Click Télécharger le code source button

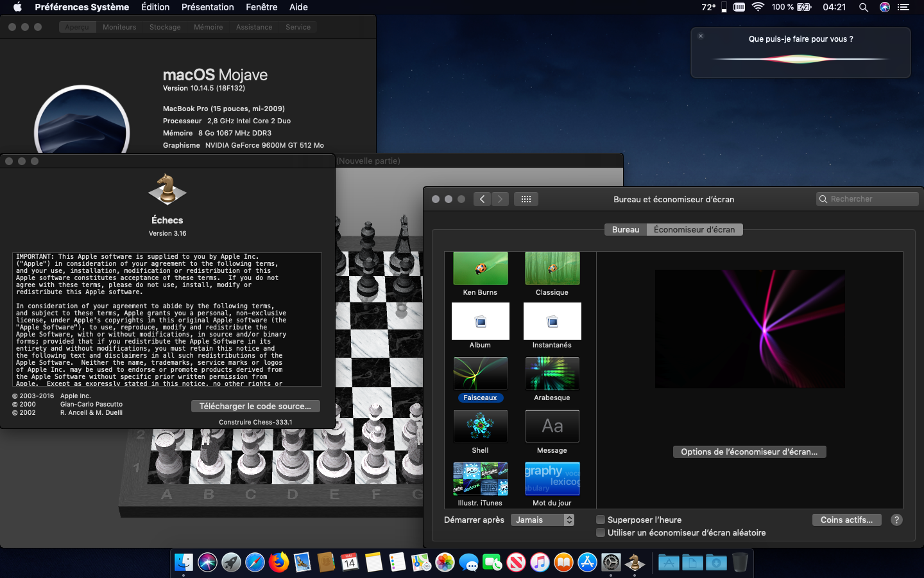pyautogui.click(x=255, y=406)
